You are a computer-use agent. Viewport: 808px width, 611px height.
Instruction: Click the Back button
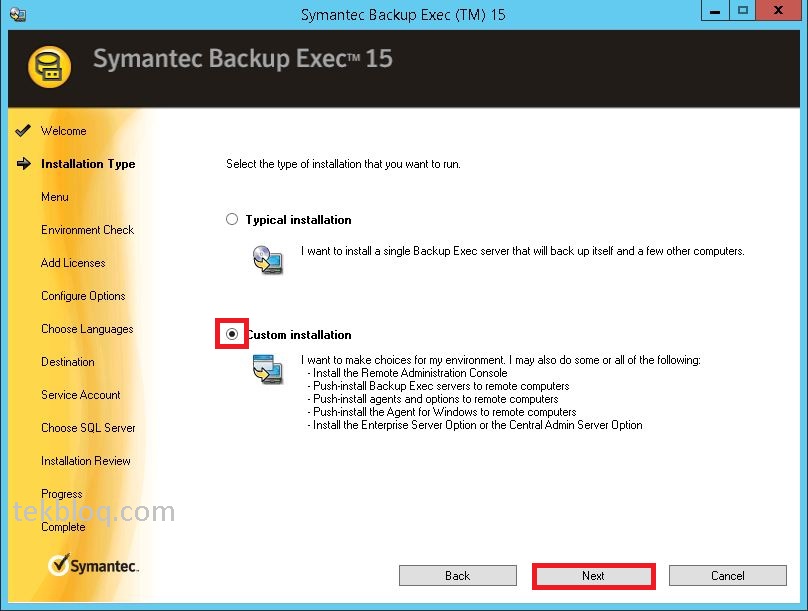458,575
